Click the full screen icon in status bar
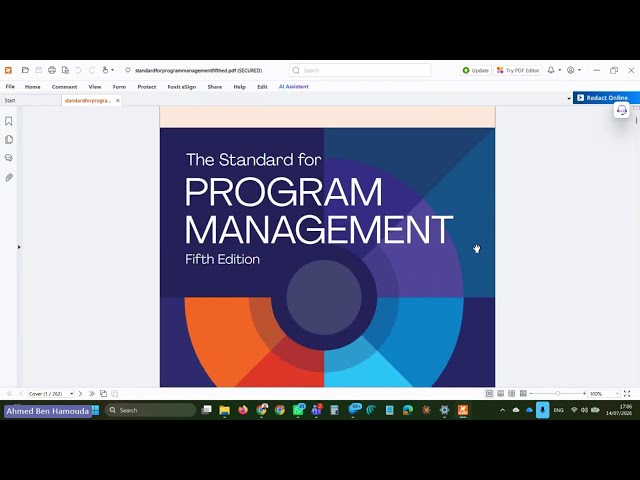 pyautogui.click(x=627, y=393)
